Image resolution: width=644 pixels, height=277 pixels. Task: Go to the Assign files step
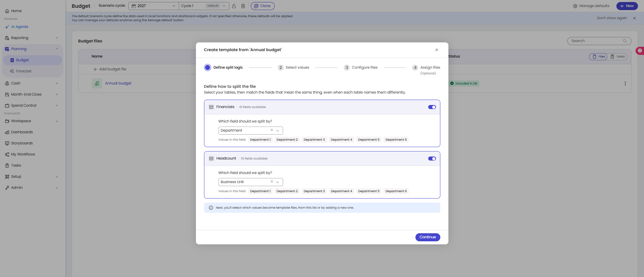coord(426,70)
